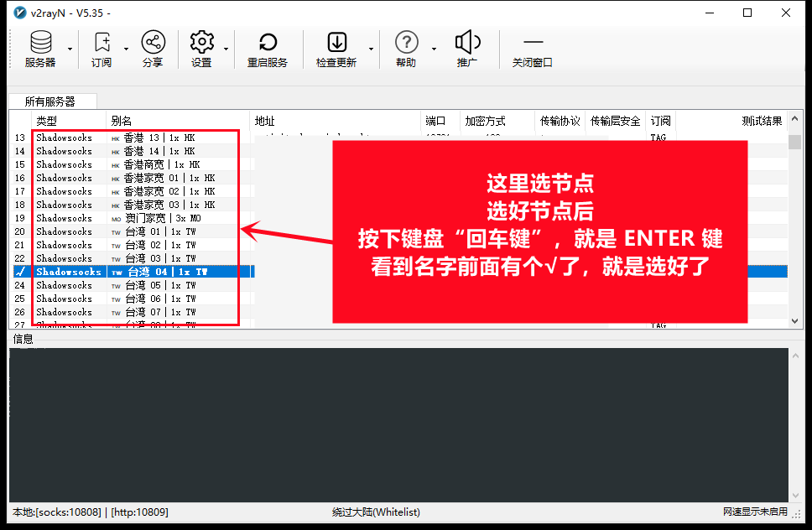Click the checkmark icon on active row

click(21, 272)
